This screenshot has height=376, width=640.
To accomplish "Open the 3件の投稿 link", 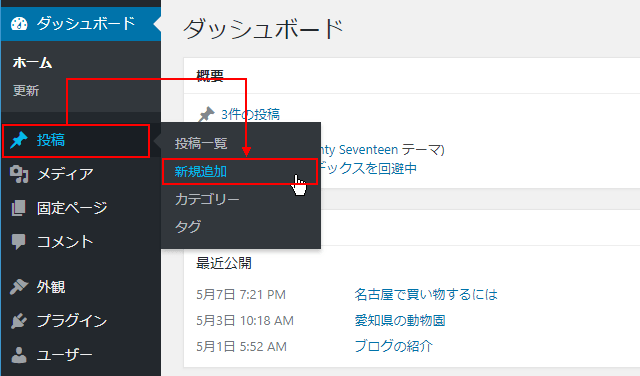I will 250,114.
